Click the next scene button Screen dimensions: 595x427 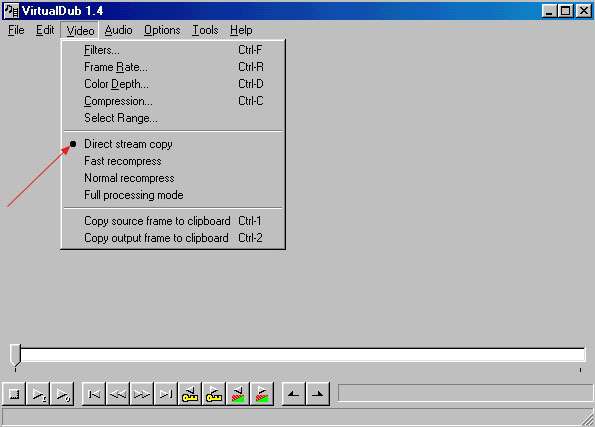pos(262,394)
